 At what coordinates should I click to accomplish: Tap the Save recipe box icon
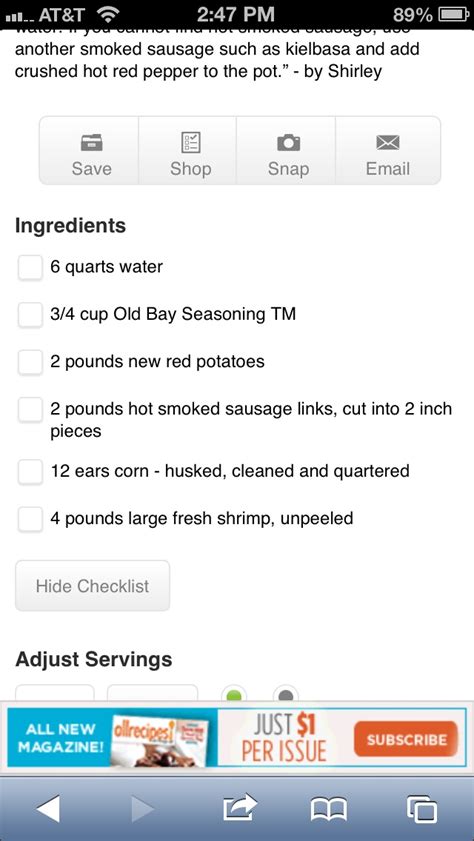pyautogui.click(x=92, y=143)
